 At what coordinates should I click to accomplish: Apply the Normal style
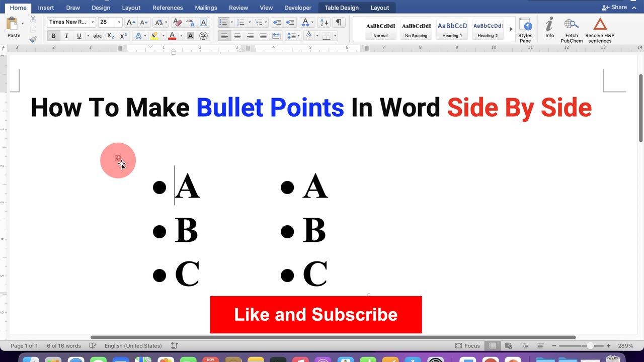tap(380, 29)
